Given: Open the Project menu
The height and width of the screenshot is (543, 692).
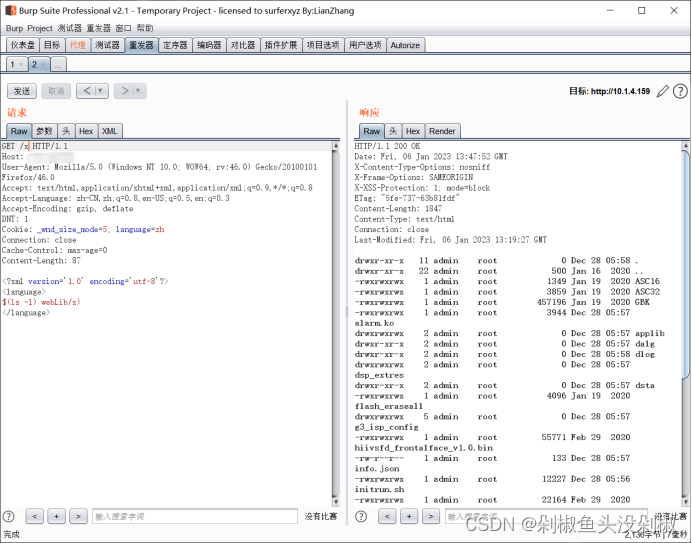Looking at the screenshot, I should [x=40, y=28].
